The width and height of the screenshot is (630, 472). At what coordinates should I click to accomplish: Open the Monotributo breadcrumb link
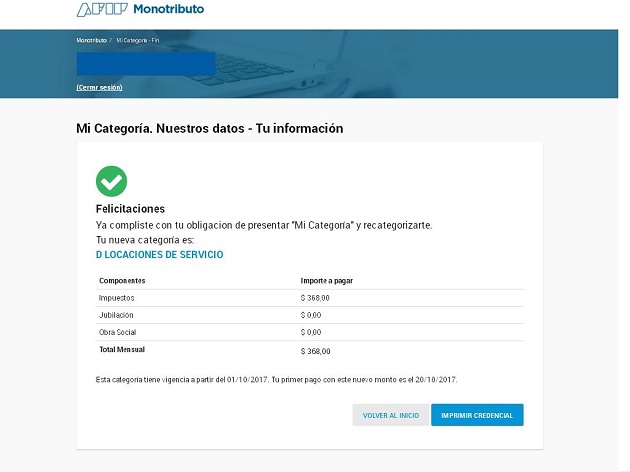coord(91,41)
